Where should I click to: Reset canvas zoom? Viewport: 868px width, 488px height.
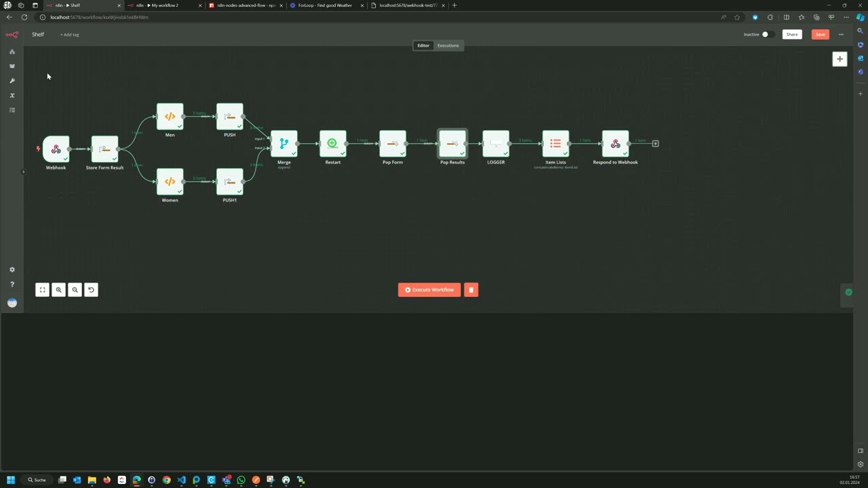(91, 290)
